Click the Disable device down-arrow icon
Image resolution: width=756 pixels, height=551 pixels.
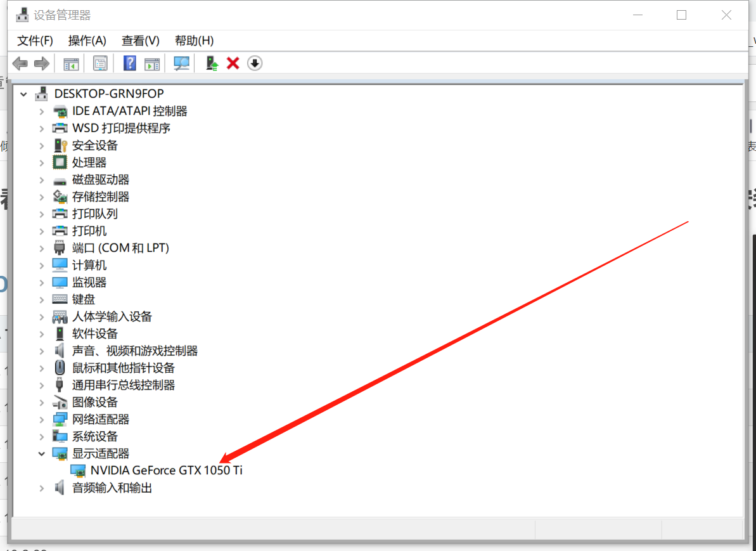[255, 63]
